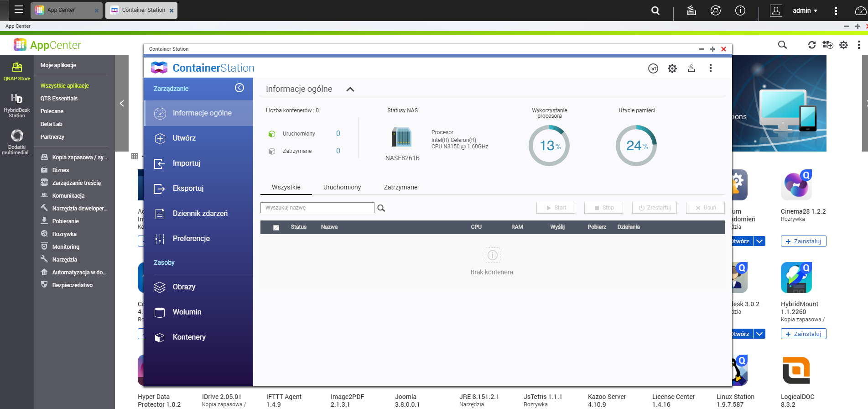Switch to App Center taskbar tab
Viewport: 868px width, 409px height.
pyautogui.click(x=67, y=10)
